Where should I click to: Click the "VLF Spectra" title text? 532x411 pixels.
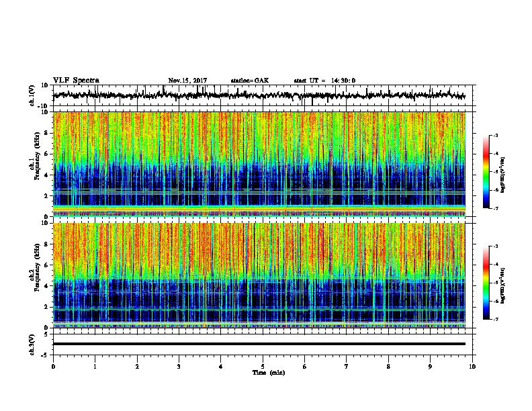coord(76,81)
